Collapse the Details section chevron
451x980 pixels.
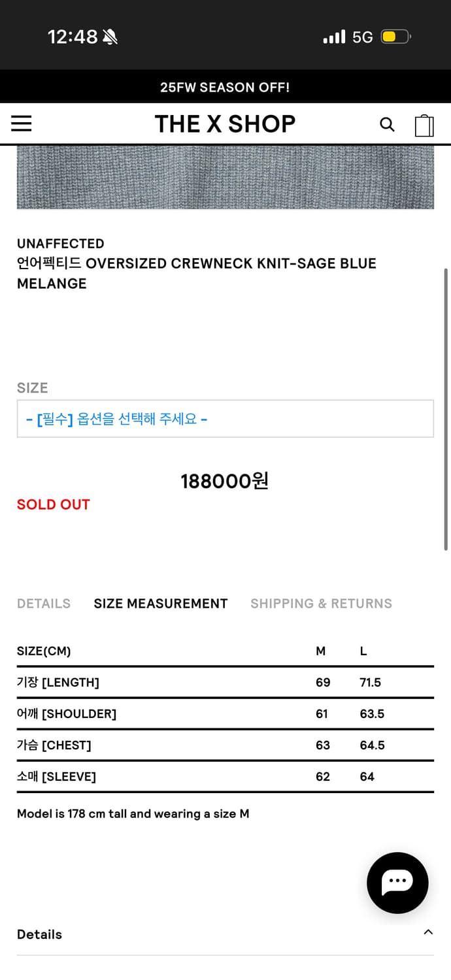point(428,932)
